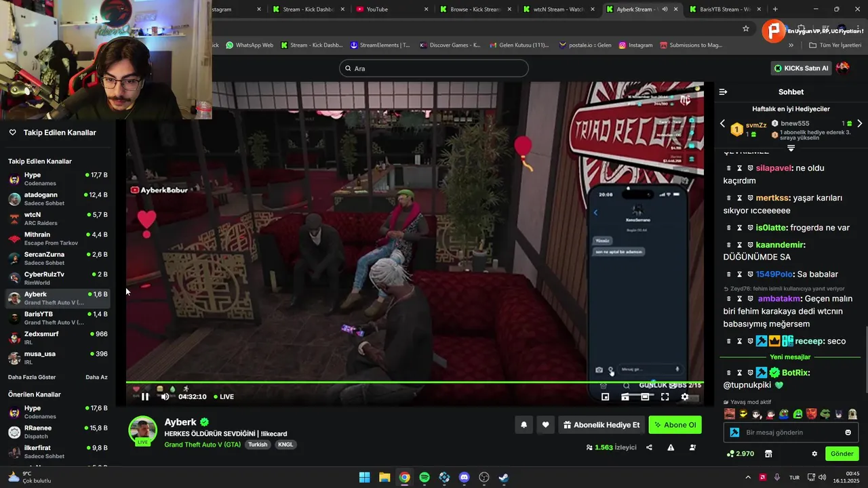Click KICKs Satın Al button
The width and height of the screenshot is (868, 488).
pyautogui.click(x=802, y=68)
